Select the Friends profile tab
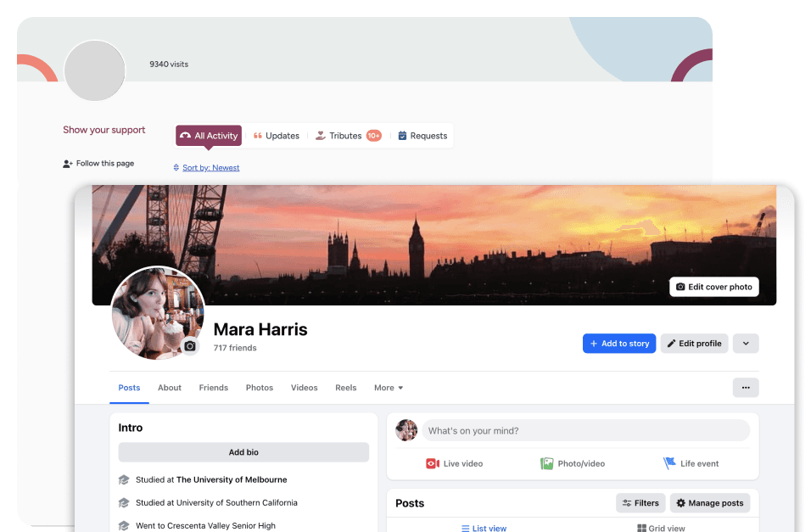This screenshot has height=532, width=811. (214, 388)
